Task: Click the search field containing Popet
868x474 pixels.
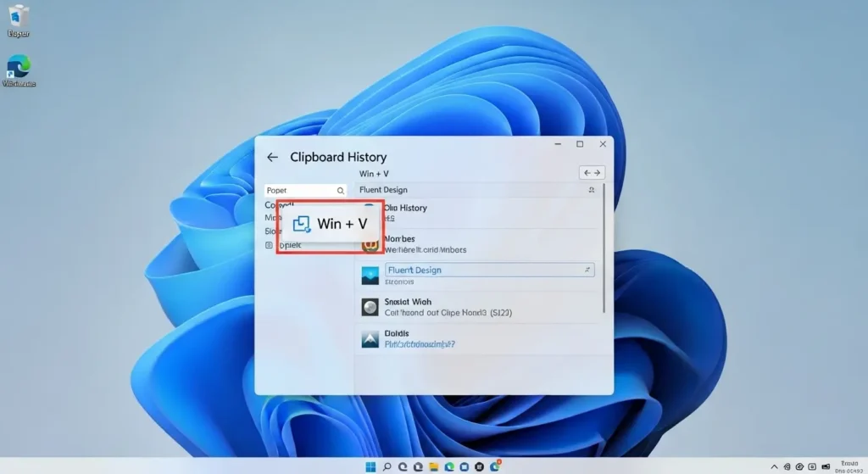Action: point(305,191)
